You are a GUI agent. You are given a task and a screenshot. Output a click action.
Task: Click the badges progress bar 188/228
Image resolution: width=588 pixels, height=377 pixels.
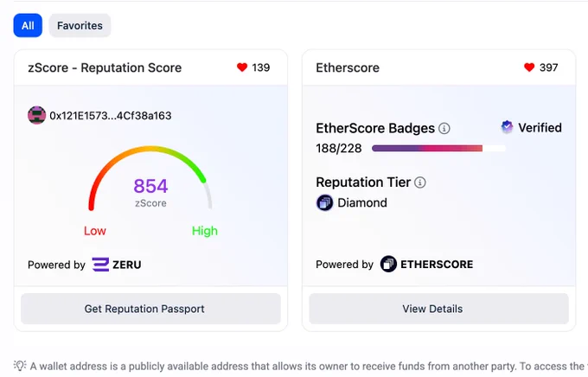coord(438,149)
